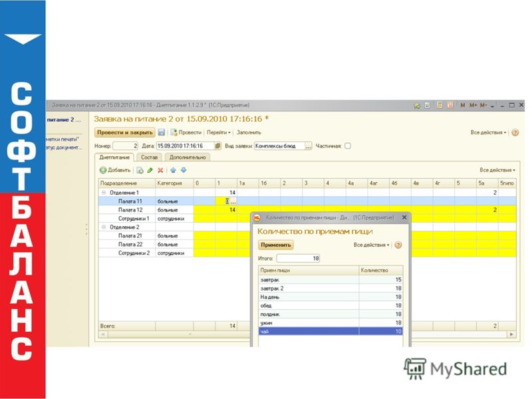Click the Заполнить button
The width and height of the screenshot is (532, 399).
[249, 132]
